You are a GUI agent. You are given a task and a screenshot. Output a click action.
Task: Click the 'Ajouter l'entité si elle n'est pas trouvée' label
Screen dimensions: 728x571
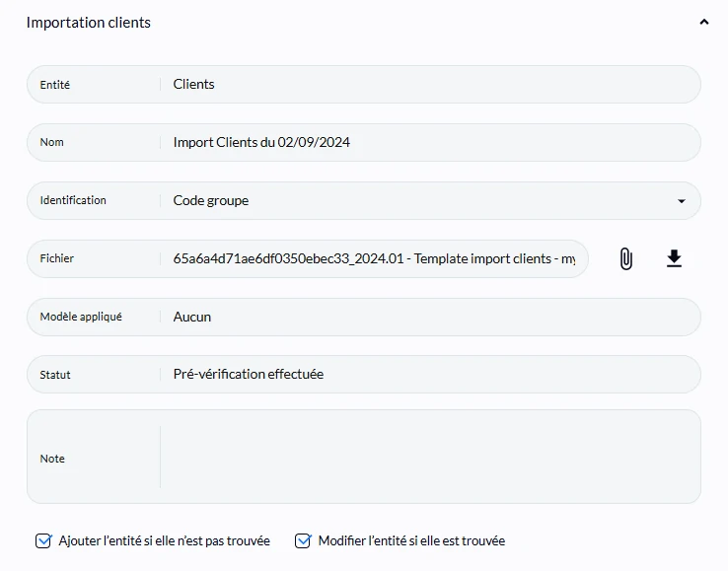pos(165,540)
